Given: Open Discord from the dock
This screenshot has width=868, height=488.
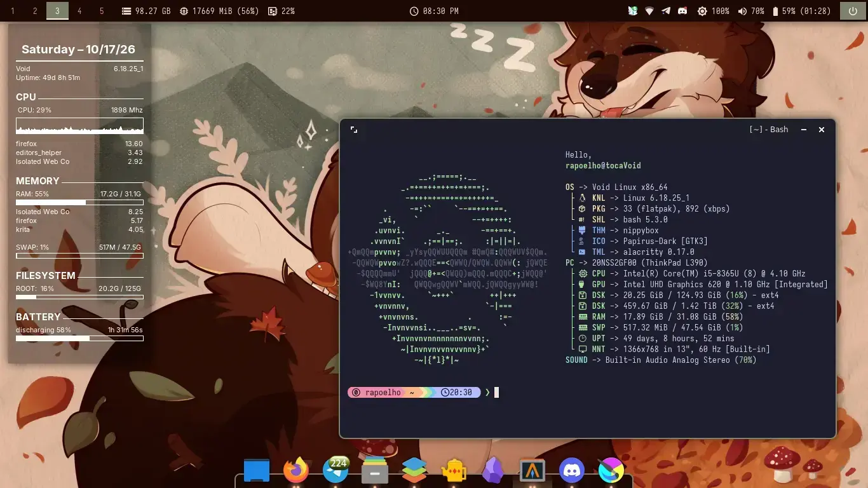Looking at the screenshot, I should (572, 471).
